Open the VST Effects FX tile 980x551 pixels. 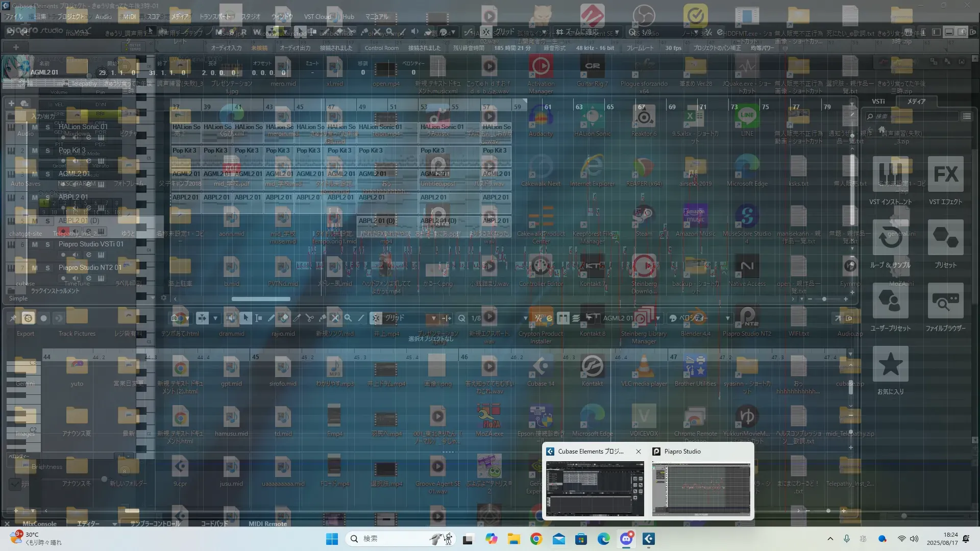pos(945,175)
